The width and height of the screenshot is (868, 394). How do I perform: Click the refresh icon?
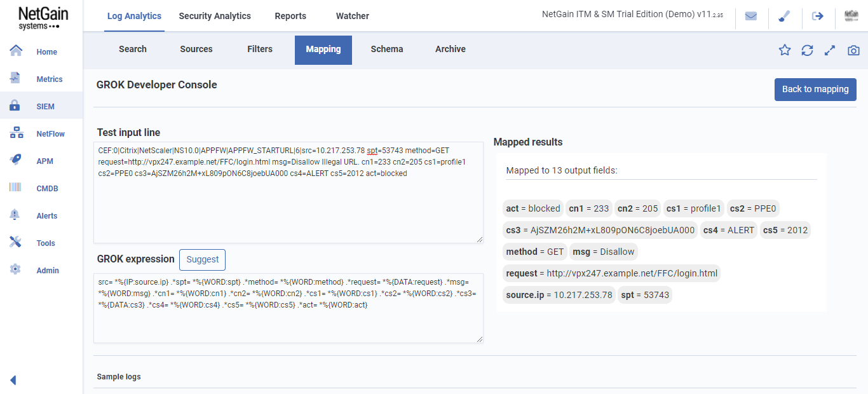pyautogui.click(x=807, y=50)
